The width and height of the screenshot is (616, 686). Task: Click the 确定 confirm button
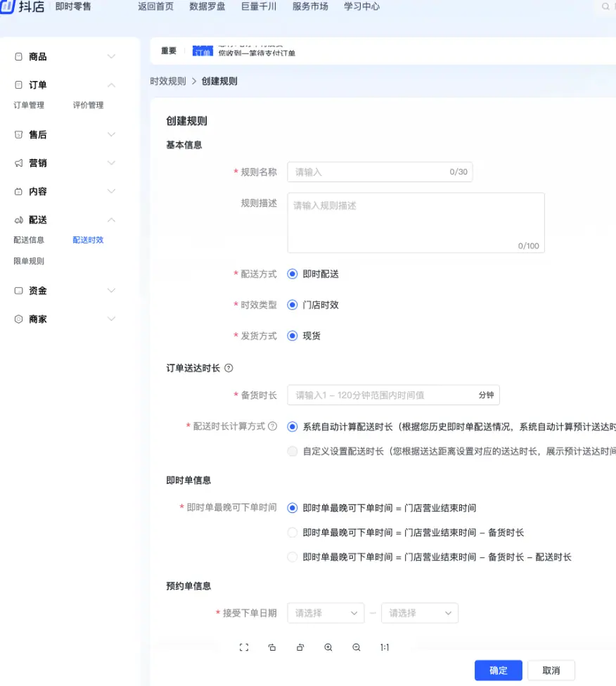pyautogui.click(x=499, y=671)
